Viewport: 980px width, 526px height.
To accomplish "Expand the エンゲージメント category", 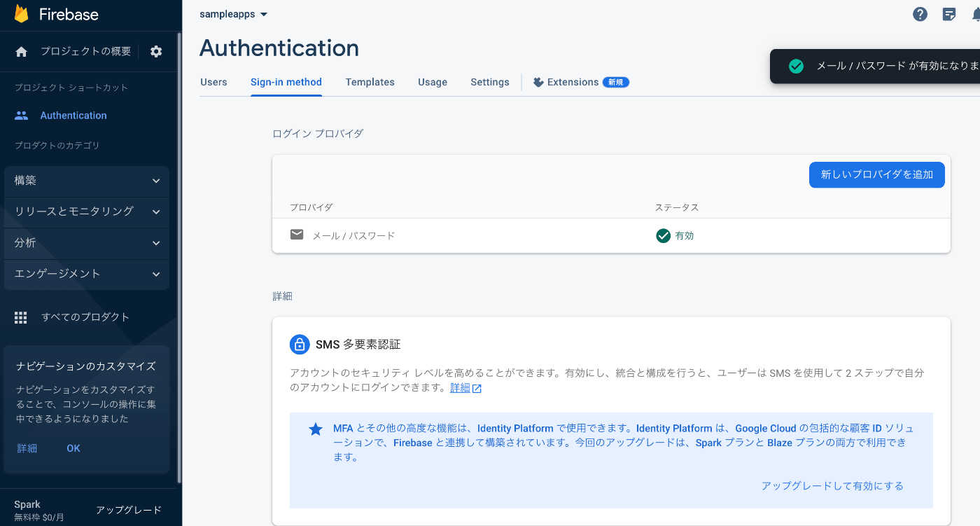I will click(87, 274).
